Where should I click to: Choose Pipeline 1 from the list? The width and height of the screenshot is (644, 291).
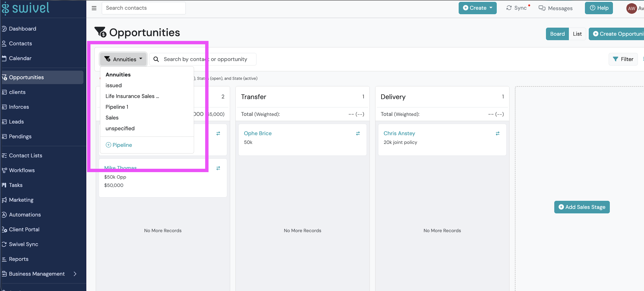pos(117,107)
